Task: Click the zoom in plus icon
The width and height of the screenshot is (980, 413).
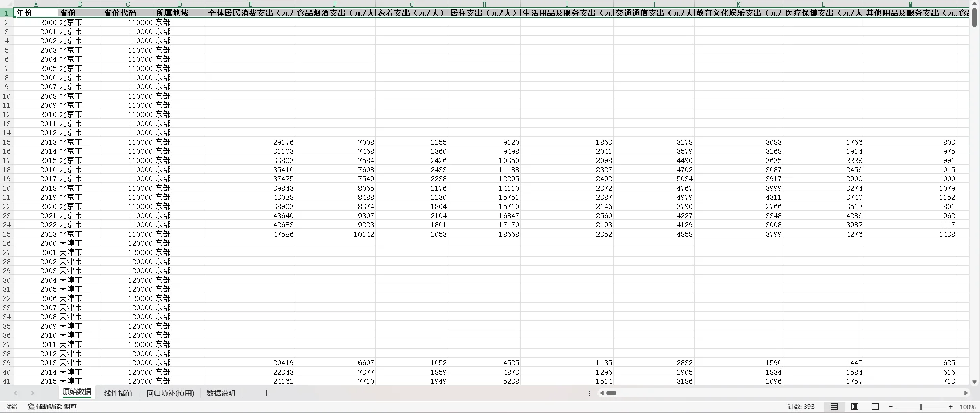Action: [x=950, y=407]
